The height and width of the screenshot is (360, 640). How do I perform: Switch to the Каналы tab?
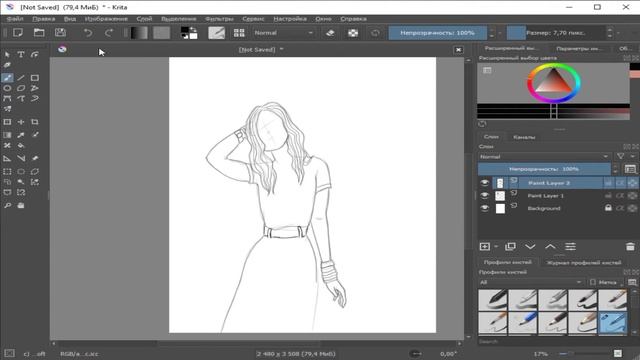coord(524,137)
